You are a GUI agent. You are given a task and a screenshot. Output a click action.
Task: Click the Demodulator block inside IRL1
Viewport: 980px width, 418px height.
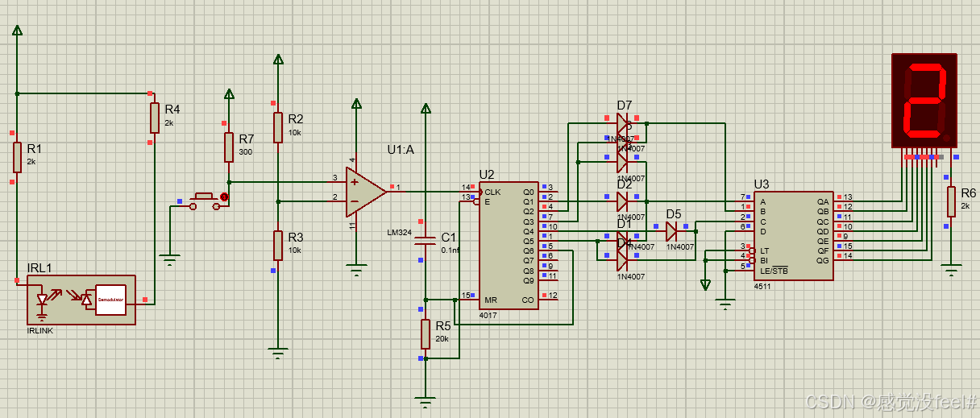point(110,300)
